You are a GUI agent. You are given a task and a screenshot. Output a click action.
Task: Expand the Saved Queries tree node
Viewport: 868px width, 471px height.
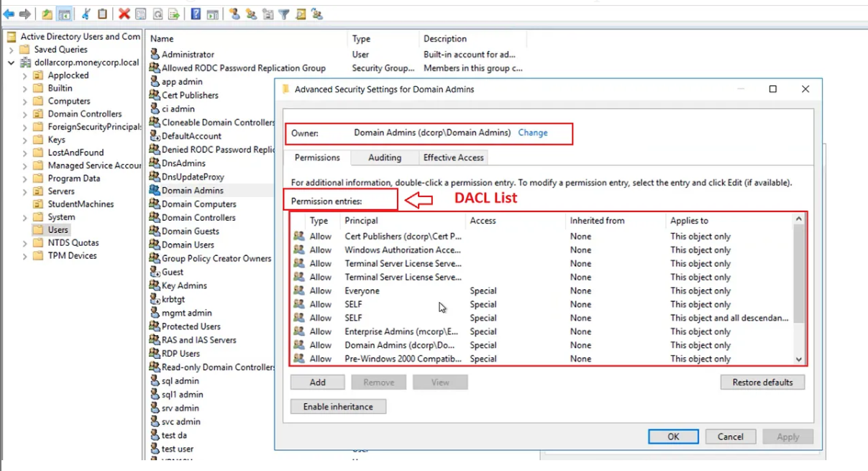click(12, 50)
